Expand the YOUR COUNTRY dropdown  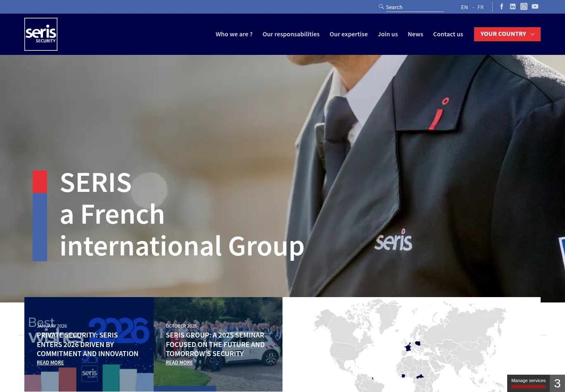(x=507, y=34)
